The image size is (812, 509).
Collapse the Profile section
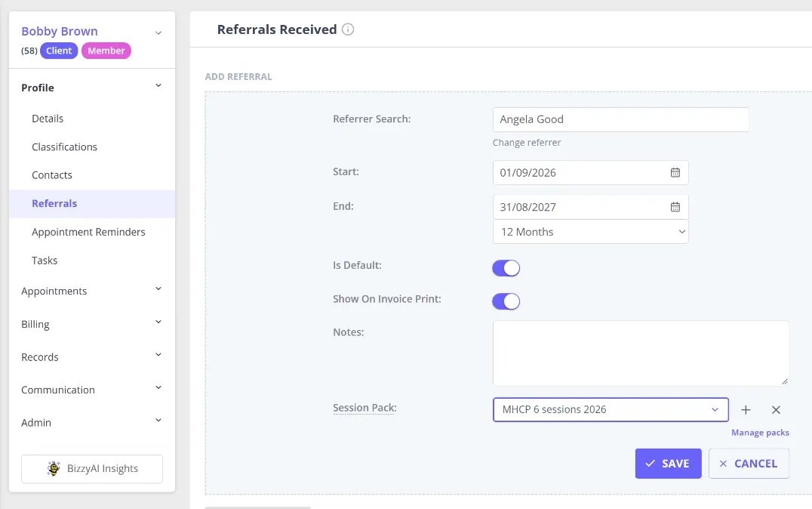[158, 85]
